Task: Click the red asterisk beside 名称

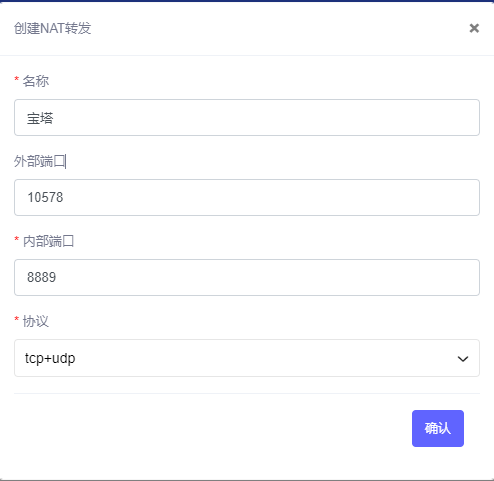Action: tap(17, 79)
